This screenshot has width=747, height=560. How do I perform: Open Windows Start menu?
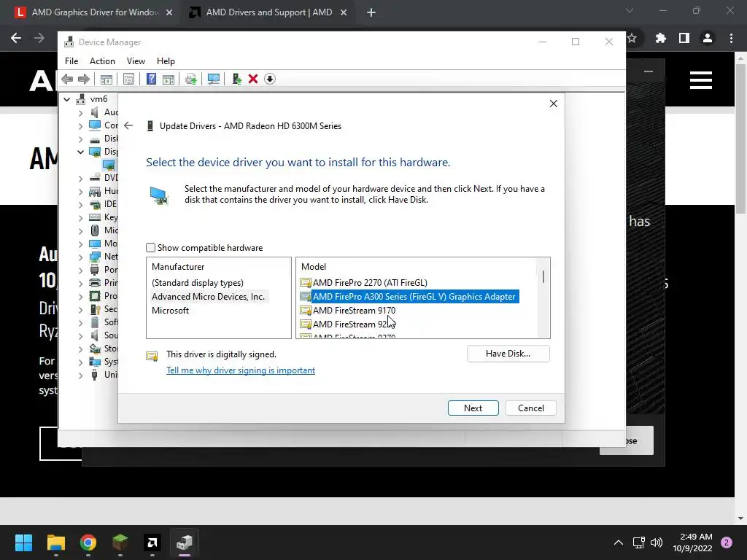(23, 542)
